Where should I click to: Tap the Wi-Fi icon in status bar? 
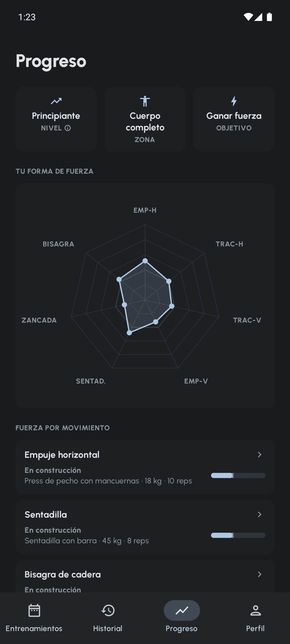tap(248, 17)
